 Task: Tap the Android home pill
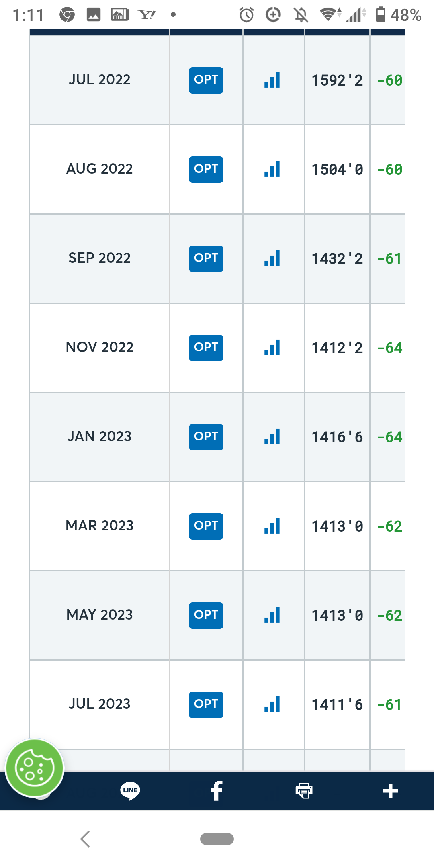coord(217,839)
